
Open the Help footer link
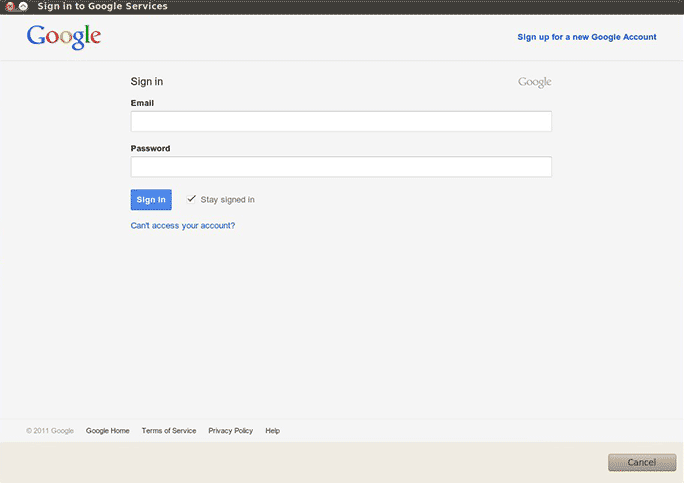click(272, 431)
